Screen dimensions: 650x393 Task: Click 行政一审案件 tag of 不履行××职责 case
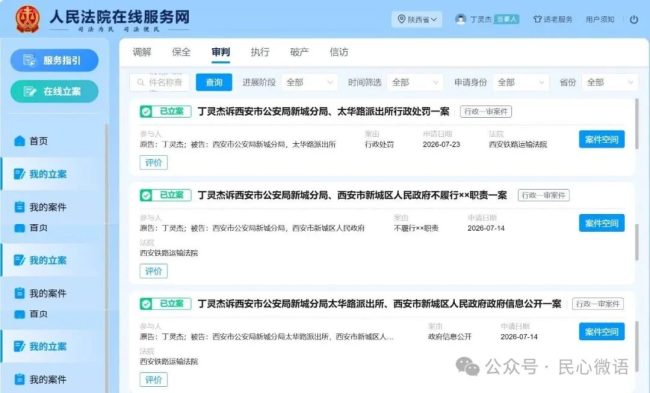(543, 195)
